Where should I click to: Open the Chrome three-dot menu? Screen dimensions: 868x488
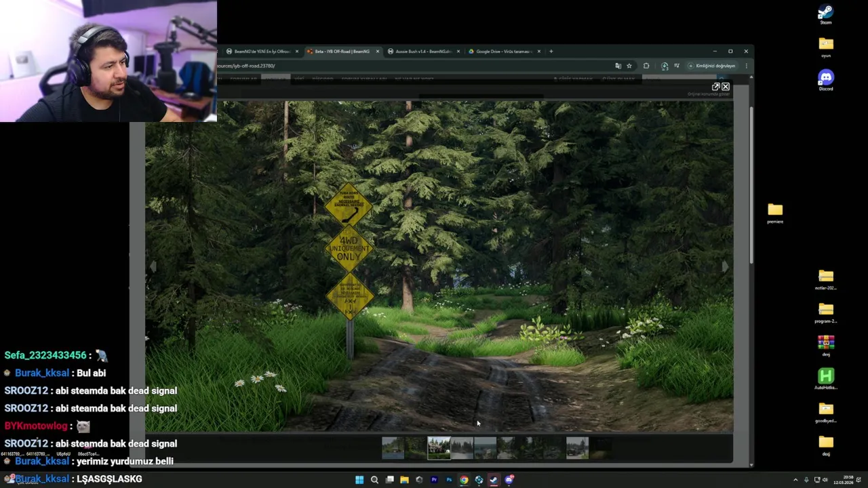(746, 66)
